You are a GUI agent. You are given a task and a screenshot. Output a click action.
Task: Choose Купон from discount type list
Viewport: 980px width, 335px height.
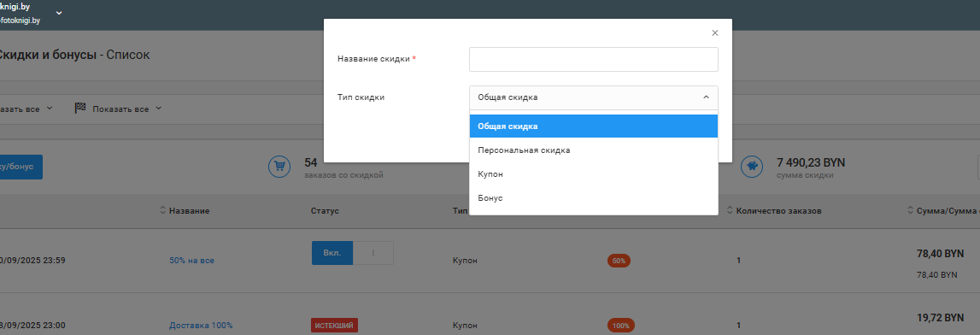click(x=594, y=173)
